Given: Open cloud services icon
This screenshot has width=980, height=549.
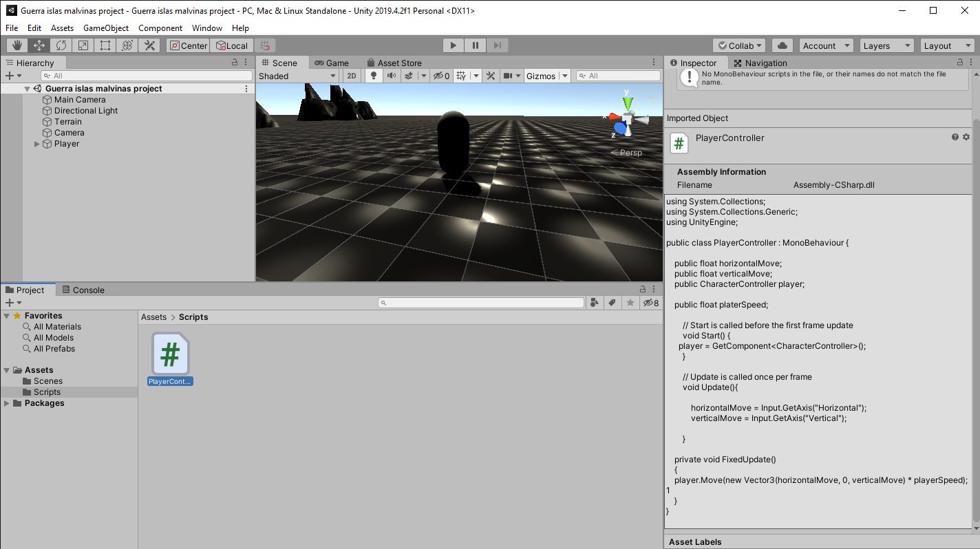Looking at the screenshot, I should click(782, 45).
